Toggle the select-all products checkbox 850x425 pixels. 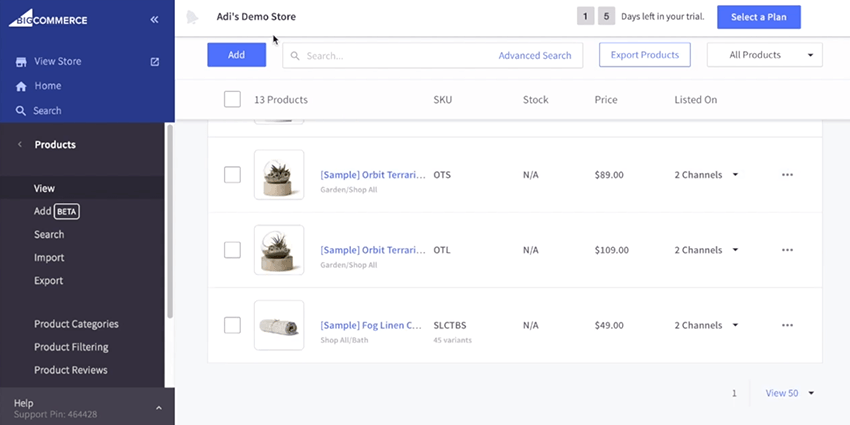pos(232,99)
